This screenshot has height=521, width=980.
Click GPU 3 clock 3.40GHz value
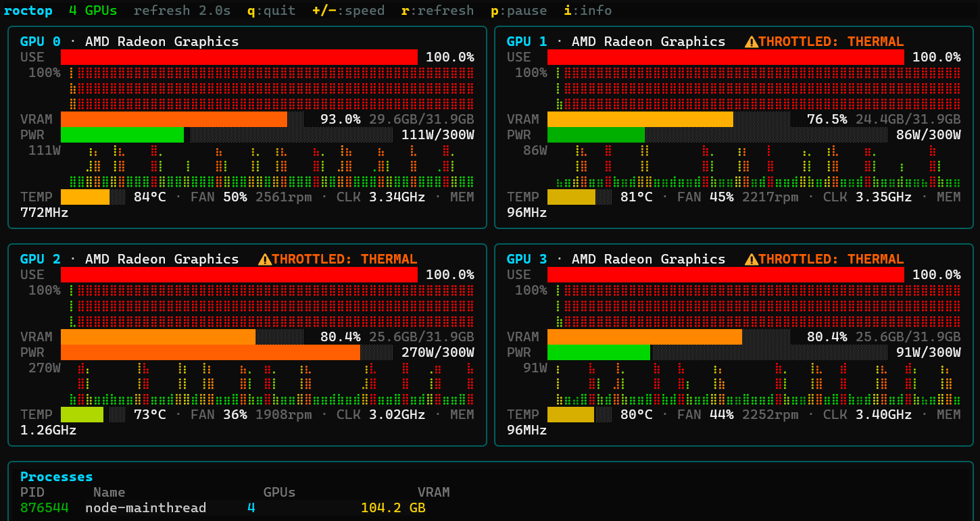pos(883,414)
